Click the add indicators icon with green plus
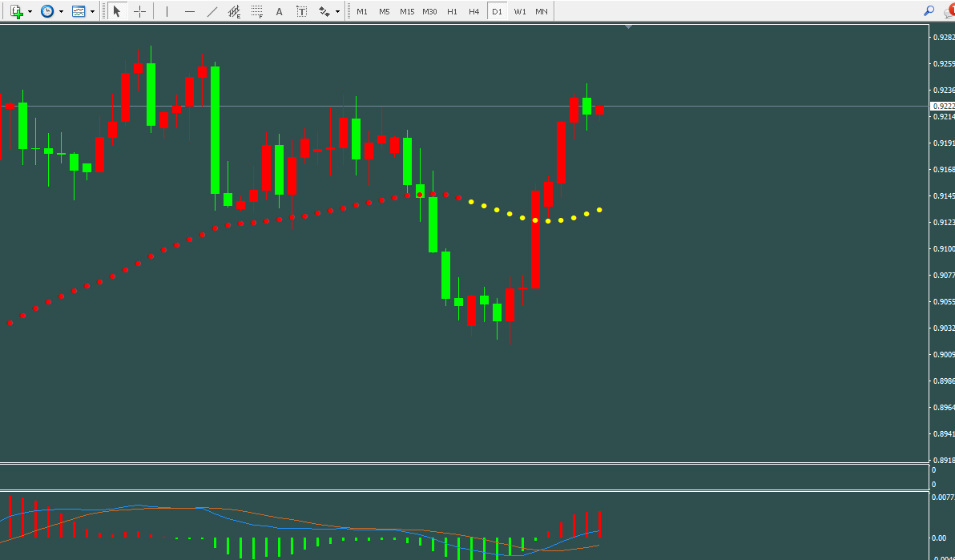This screenshot has width=955, height=560. tap(17, 11)
